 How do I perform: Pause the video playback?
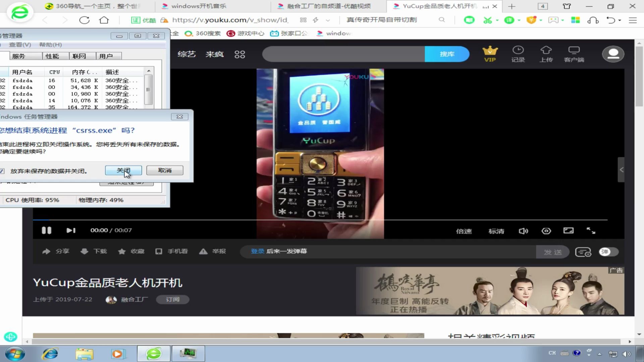(x=46, y=230)
